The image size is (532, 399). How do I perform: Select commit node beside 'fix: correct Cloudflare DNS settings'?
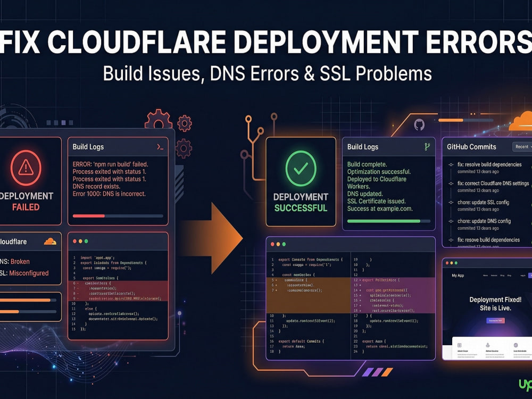(451, 184)
